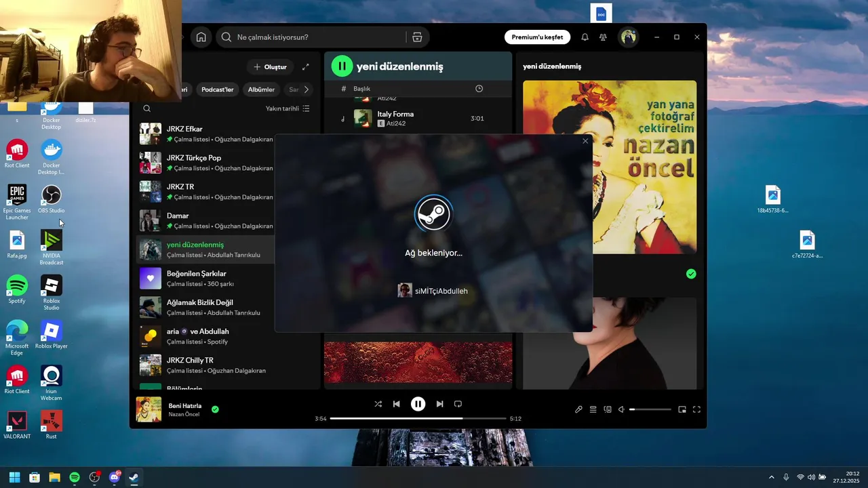The image size is (868, 488).
Task: Open the Rust desktop icon
Action: 52,425
